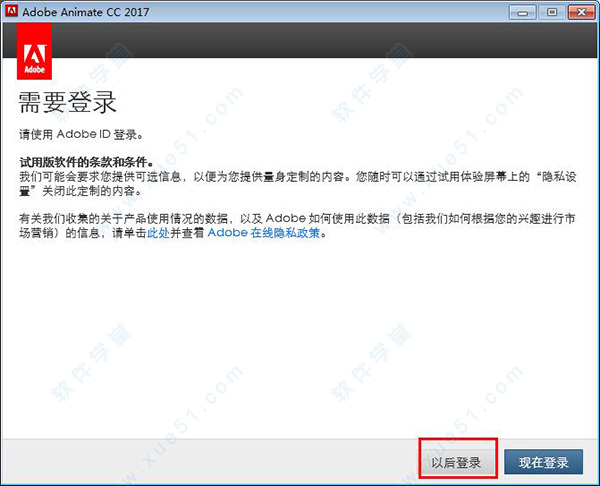600x486 pixels.
Task: Click the heading 需要登录
Action: 67,103
